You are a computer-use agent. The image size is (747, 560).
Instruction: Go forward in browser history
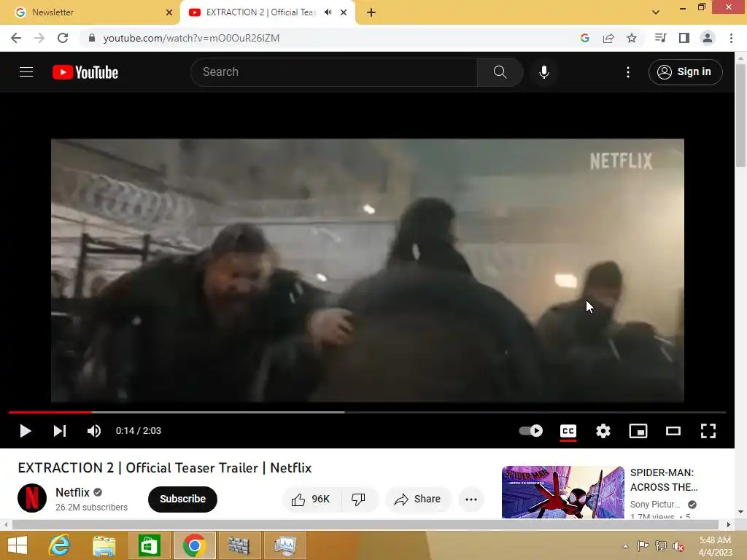point(39,38)
